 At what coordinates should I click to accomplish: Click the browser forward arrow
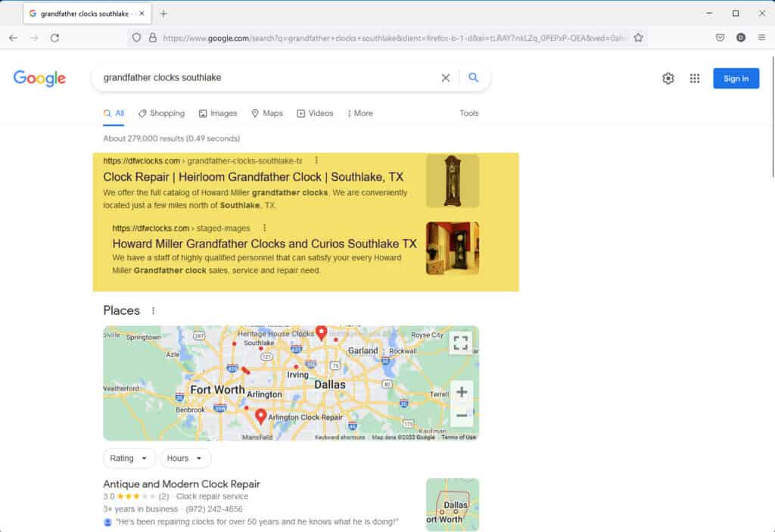(34, 38)
